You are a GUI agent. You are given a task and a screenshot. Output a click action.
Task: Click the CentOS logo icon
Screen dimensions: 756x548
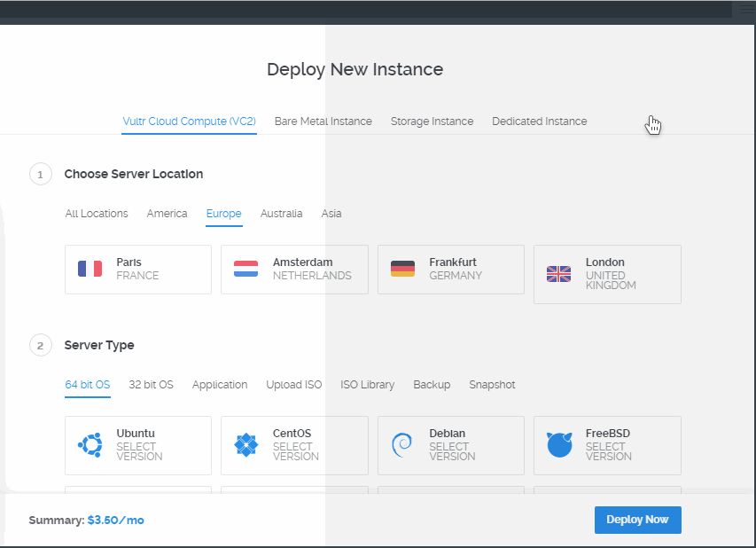click(x=246, y=445)
